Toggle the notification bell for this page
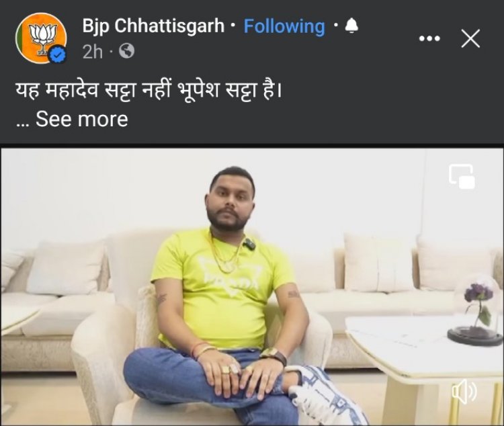This screenshot has height=426, width=504. 351,26
